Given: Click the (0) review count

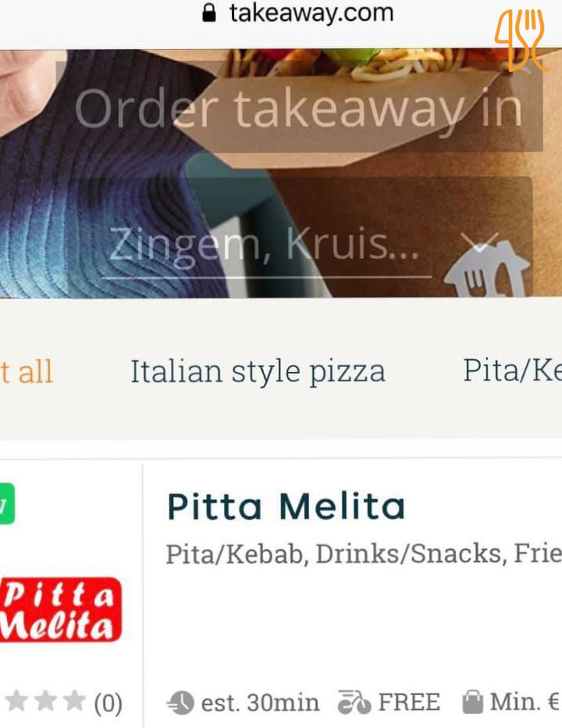Looking at the screenshot, I should (108, 703).
